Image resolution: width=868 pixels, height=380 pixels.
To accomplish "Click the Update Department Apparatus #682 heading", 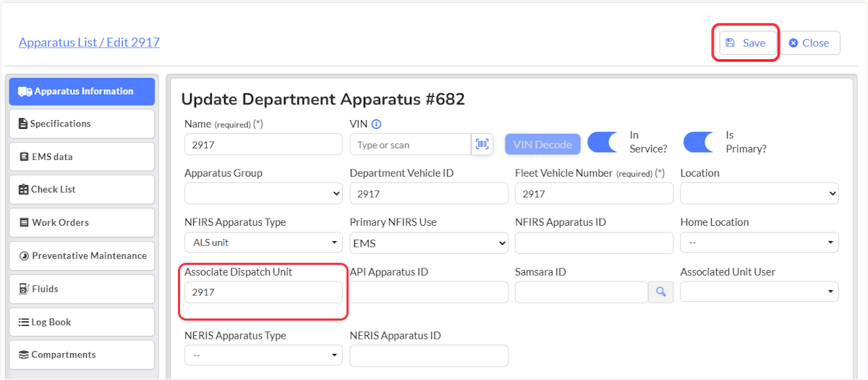I will coord(323,99).
